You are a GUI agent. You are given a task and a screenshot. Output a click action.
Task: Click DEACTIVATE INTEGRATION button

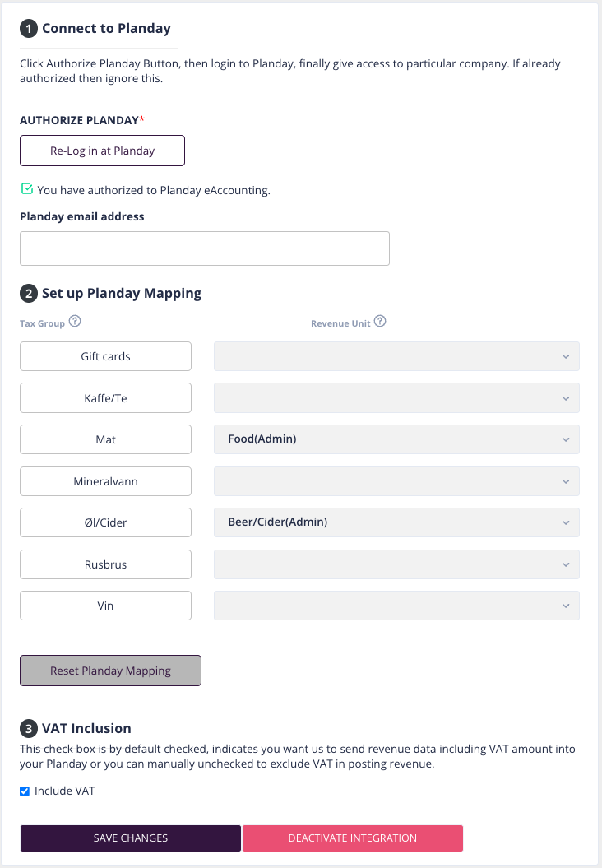click(353, 838)
